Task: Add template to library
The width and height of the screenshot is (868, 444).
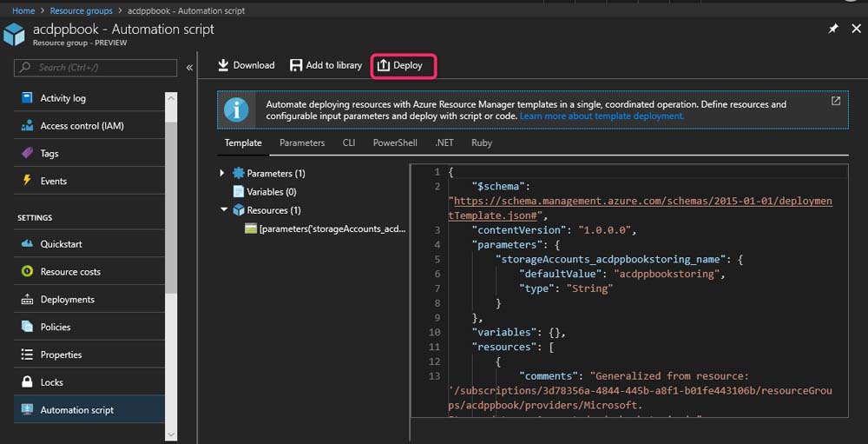Action: tap(325, 65)
